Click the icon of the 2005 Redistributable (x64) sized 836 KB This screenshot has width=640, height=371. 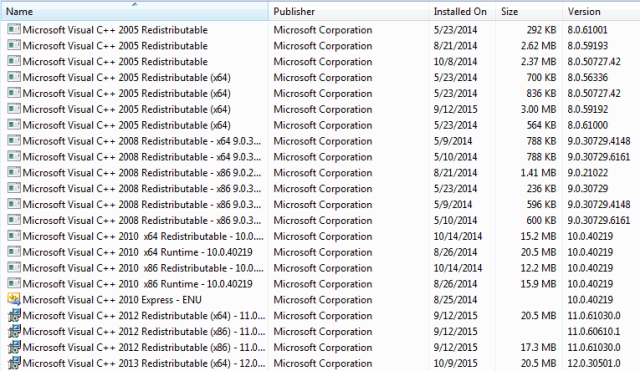14,93
